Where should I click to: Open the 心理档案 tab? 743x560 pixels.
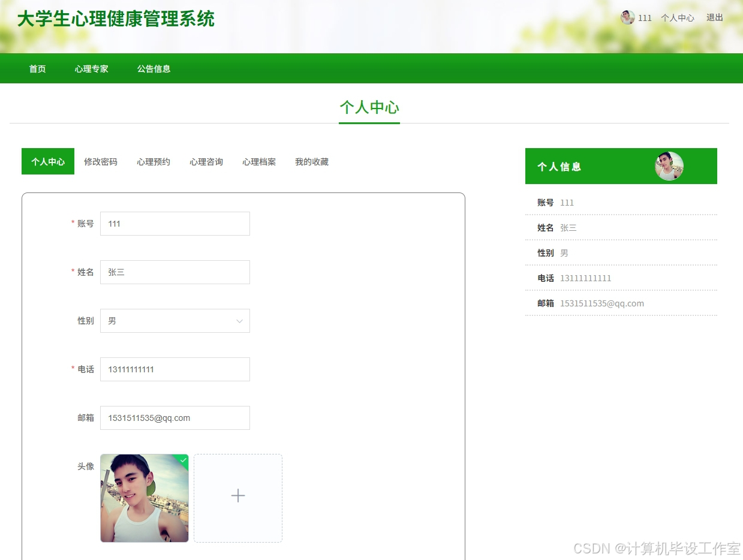coord(258,161)
